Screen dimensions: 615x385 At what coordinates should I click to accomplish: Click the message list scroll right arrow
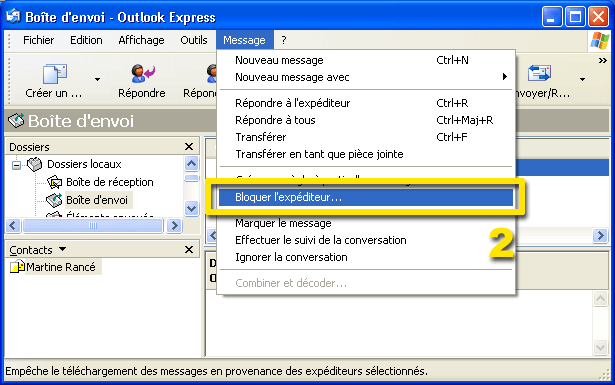click(x=600, y=235)
